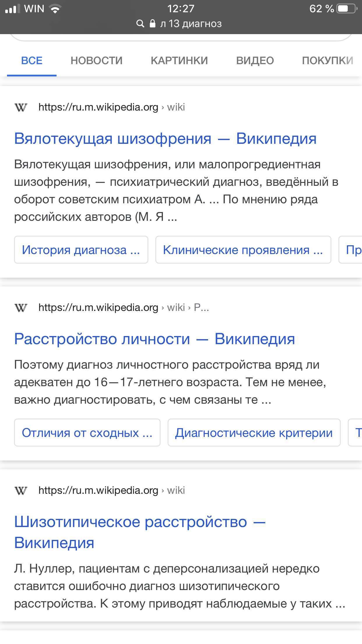The height and width of the screenshot is (644, 362).
Task: Switch to the КАРТИНКИ tab
Action: tap(179, 61)
